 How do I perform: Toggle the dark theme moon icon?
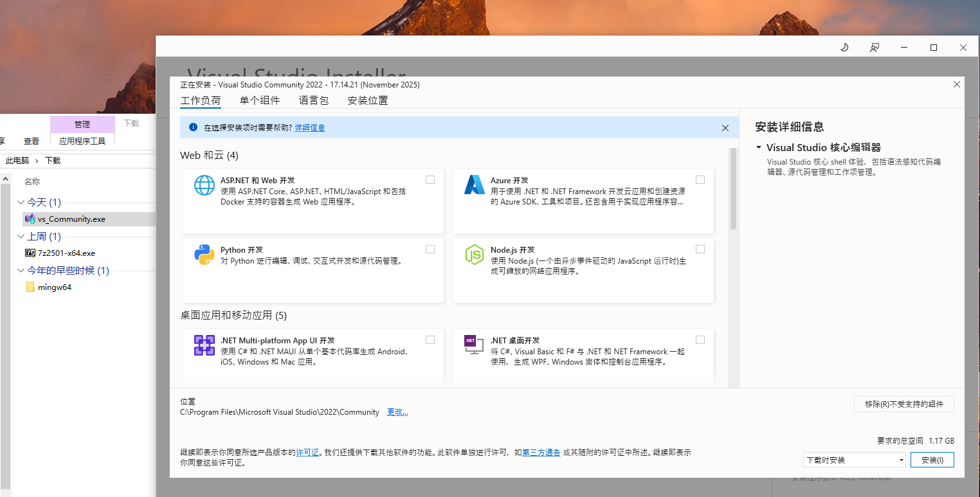(845, 48)
